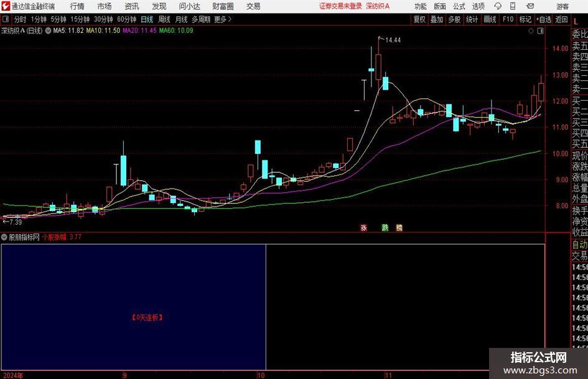This screenshot has width=588, height=379.
Task: Expand the 深纺织A indicator settings dropdown
Action: tap(49, 30)
